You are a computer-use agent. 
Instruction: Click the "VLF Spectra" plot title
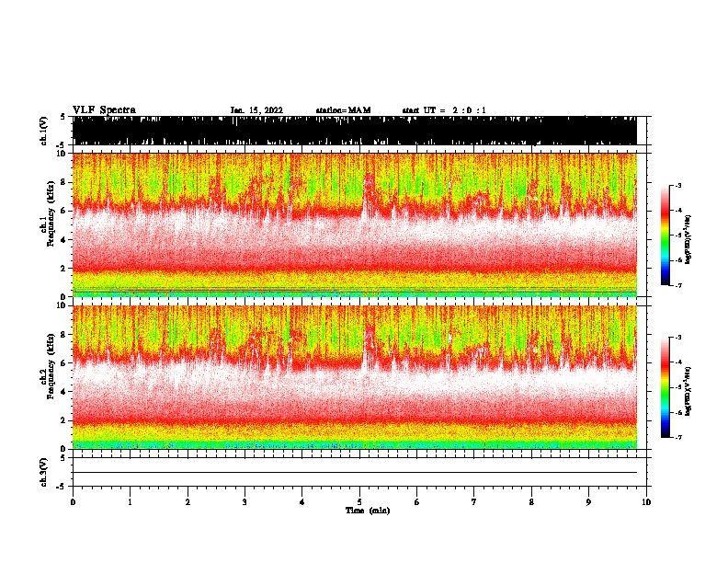pos(104,110)
